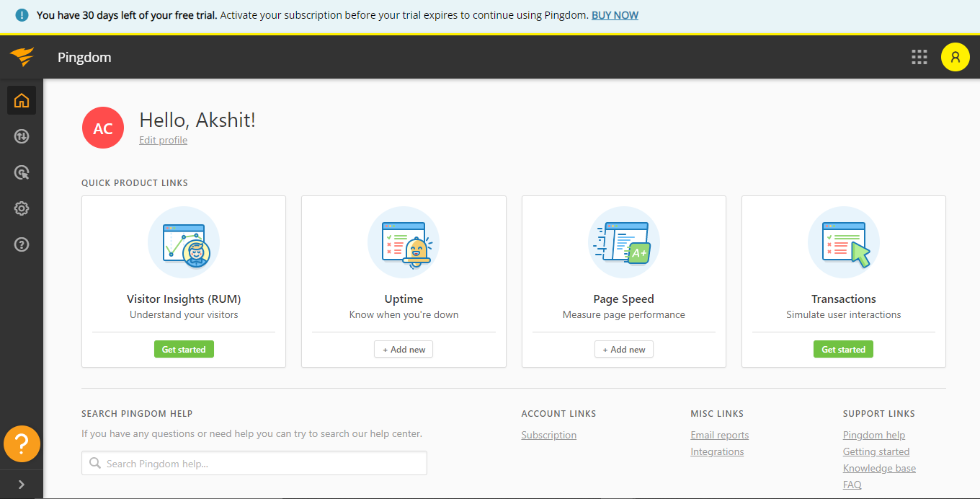Open the Help question-mark sidebar icon
980x499 pixels.
[22, 244]
